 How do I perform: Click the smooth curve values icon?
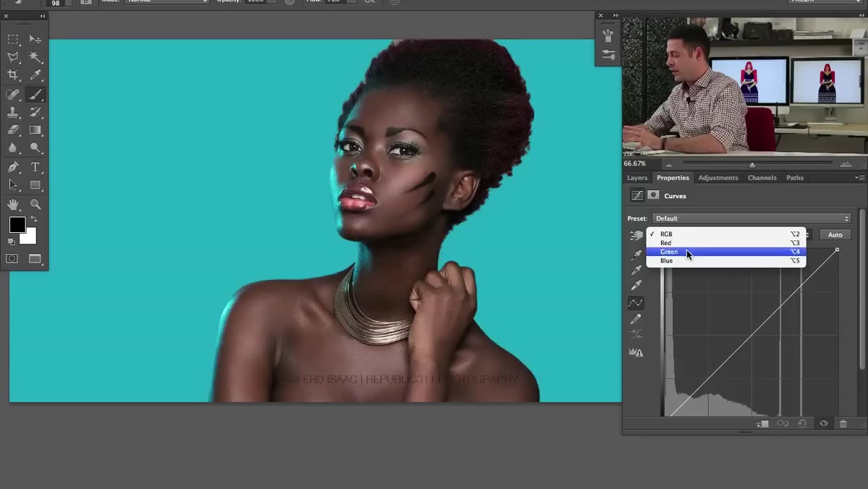coord(636,335)
